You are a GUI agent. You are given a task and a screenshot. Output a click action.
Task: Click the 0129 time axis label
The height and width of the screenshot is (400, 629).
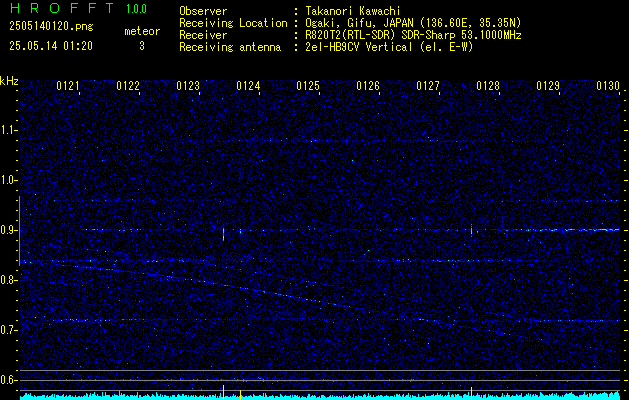coord(548,86)
